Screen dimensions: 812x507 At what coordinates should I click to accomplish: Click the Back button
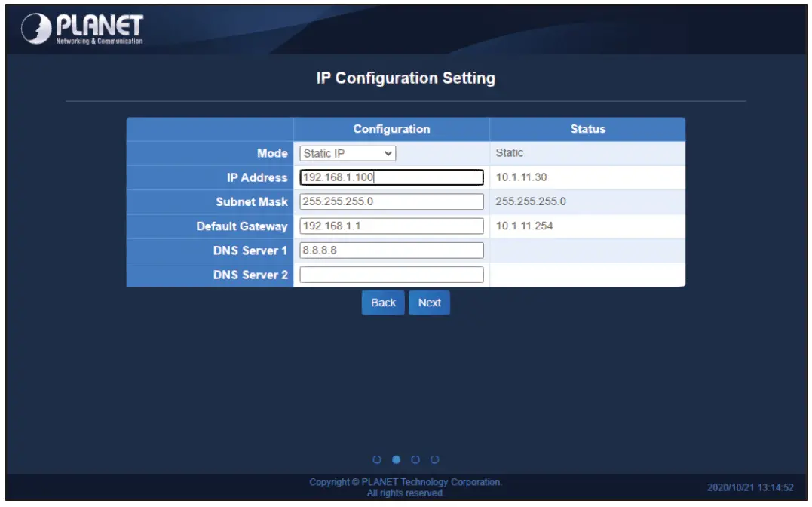click(x=383, y=302)
